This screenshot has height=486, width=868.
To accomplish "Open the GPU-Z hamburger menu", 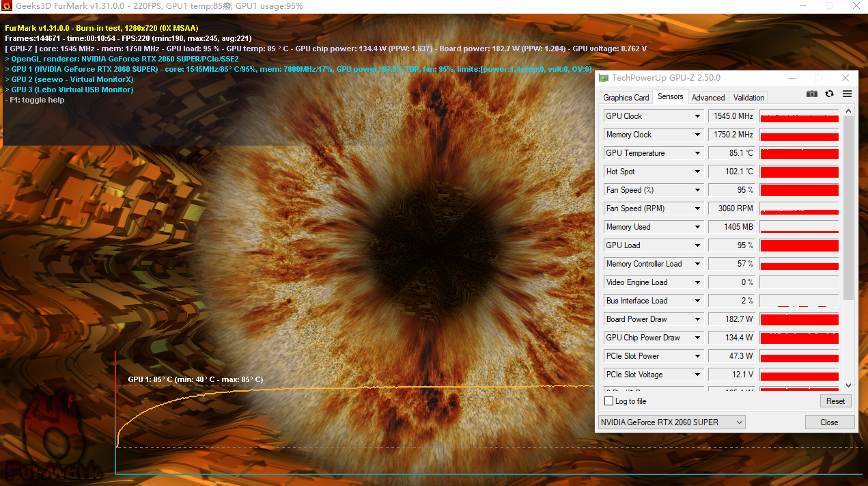I will point(847,94).
